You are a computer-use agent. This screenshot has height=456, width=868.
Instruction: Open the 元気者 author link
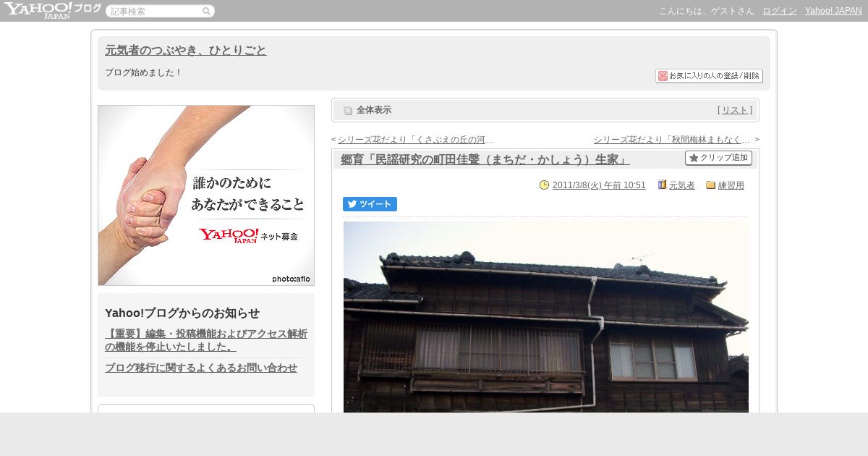point(682,185)
